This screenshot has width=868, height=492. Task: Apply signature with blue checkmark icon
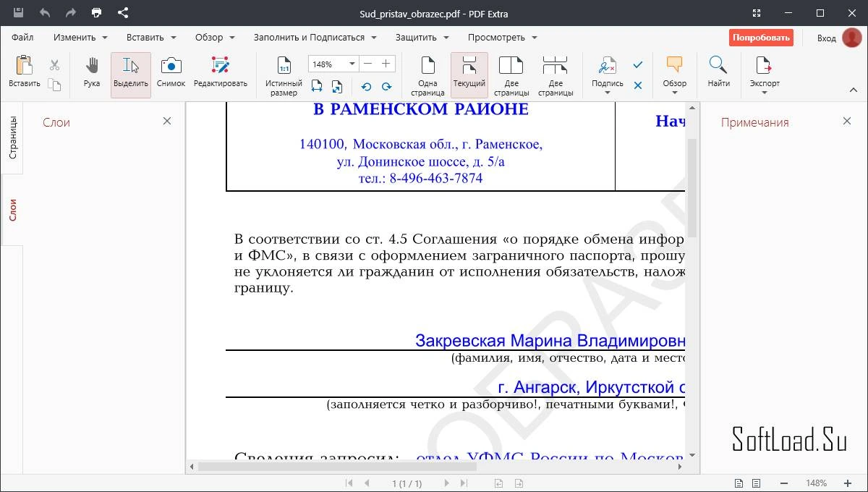(x=637, y=65)
